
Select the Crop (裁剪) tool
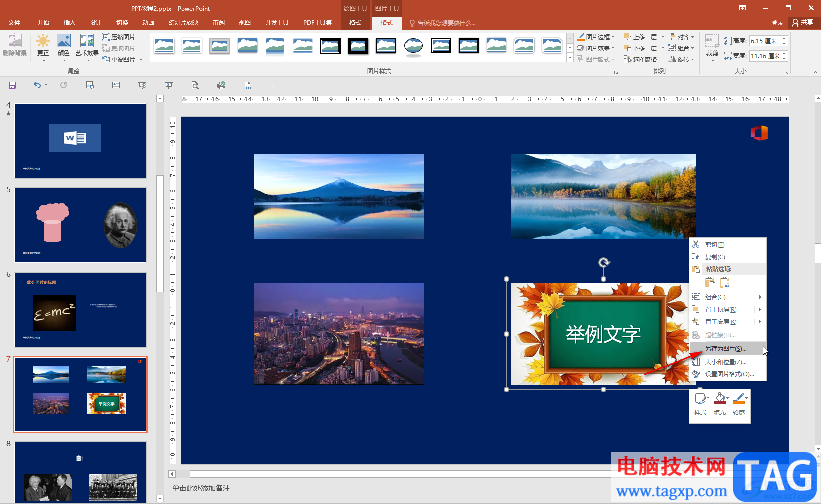pos(712,46)
